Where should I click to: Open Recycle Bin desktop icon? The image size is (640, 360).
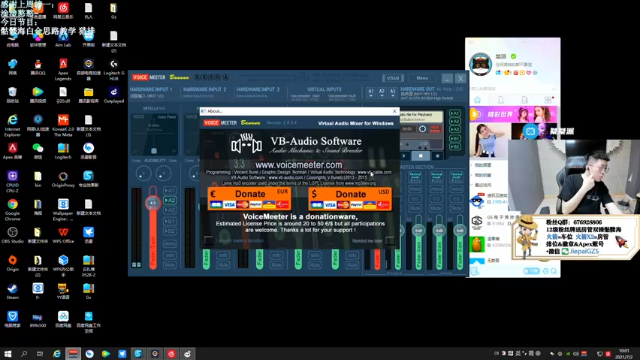pyautogui.click(x=12, y=96)
